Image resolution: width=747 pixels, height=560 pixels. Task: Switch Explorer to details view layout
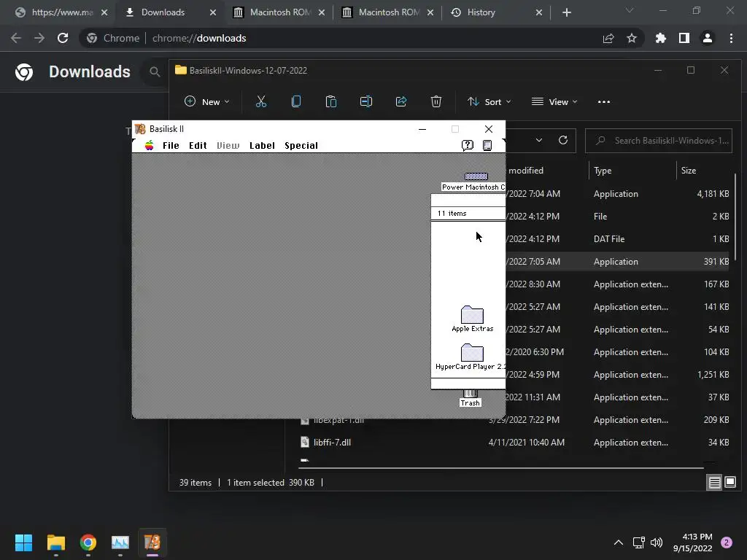click(x=714, y=483)
